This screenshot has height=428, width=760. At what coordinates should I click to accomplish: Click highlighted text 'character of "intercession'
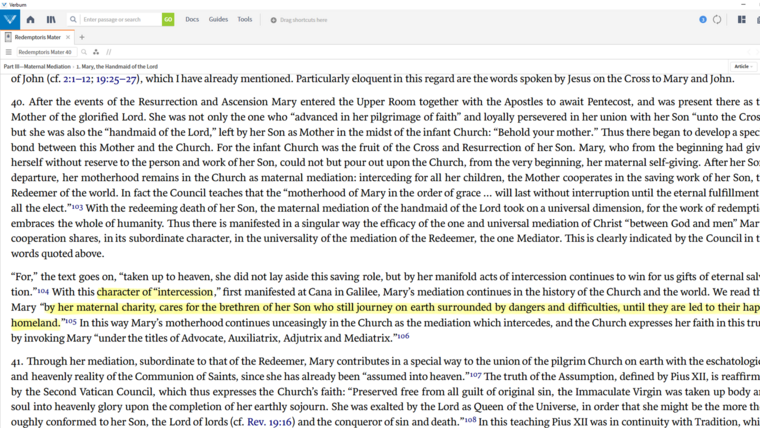coord(155,292)
